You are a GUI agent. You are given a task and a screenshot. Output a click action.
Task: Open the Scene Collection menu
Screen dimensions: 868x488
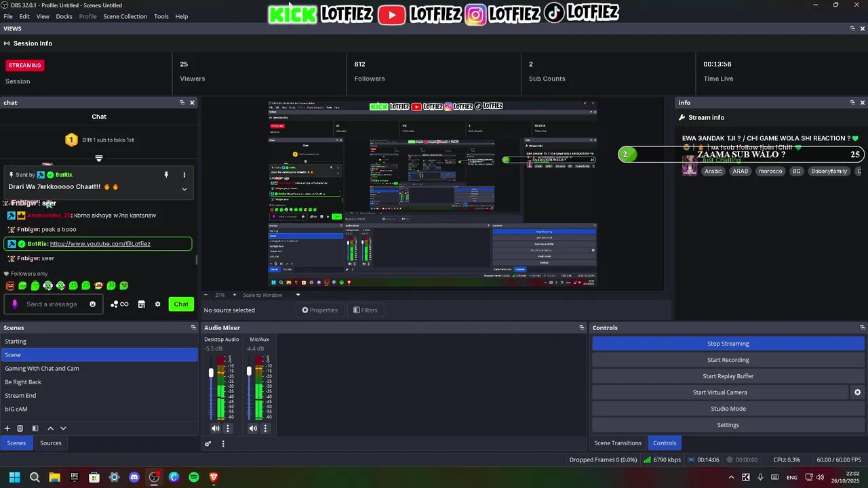tap(125, 16)
